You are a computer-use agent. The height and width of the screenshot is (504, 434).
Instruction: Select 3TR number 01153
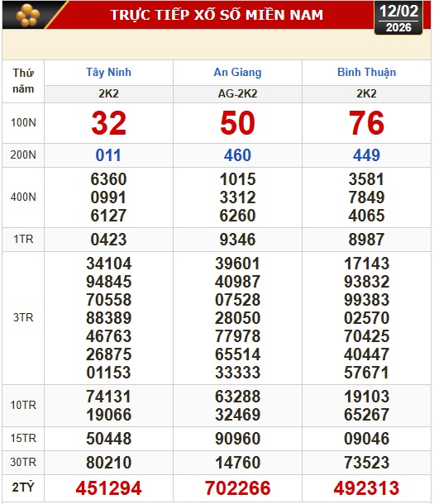(108, 373)
